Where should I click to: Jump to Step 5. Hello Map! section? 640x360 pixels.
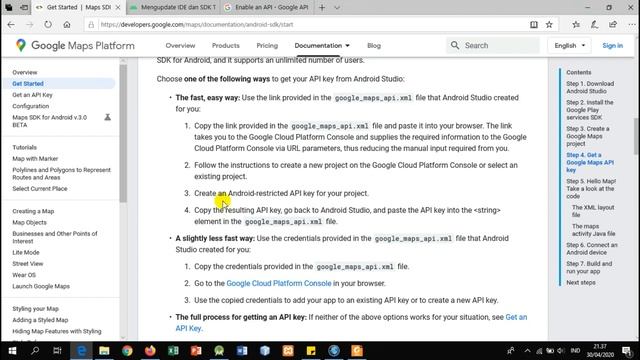(591, 189)
